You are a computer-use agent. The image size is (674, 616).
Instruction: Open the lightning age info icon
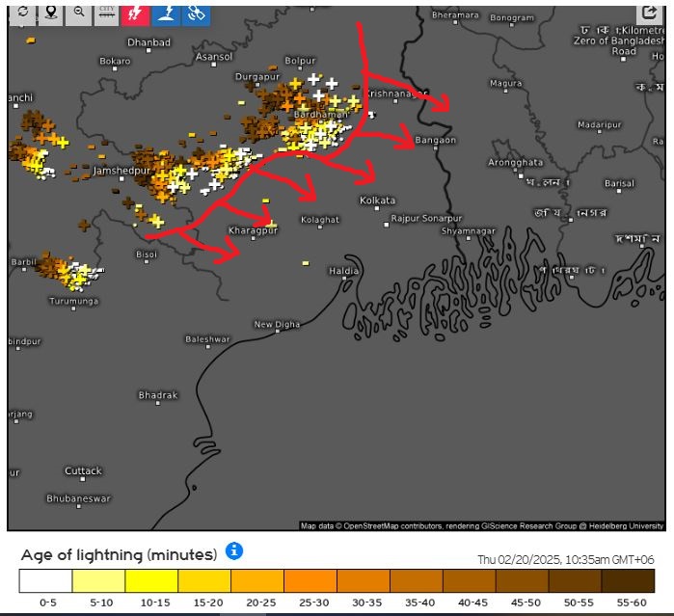coord(234,551)
